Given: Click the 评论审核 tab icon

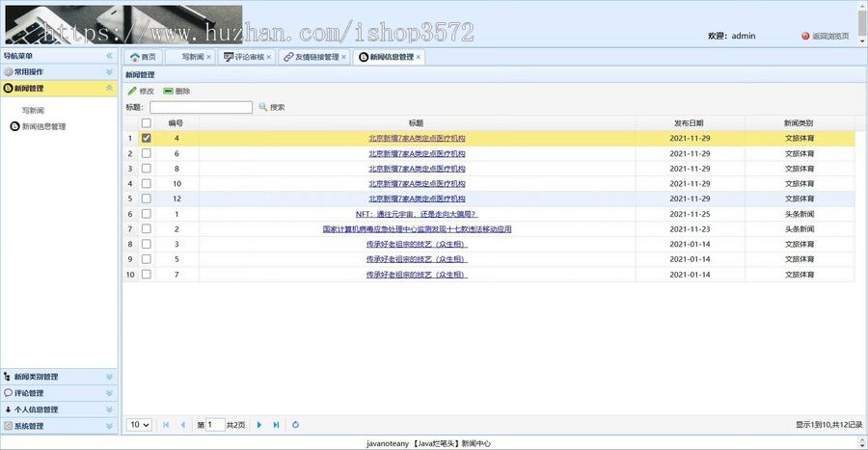Looking at the screenshot, I should click(228, 57).
